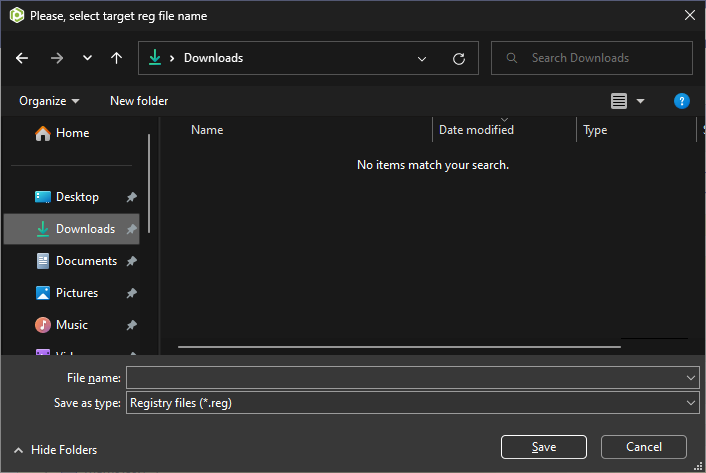Viewport: 706px width, 473px height.
Task: Open the File name dropdown arrow
Action: point(691,378)
